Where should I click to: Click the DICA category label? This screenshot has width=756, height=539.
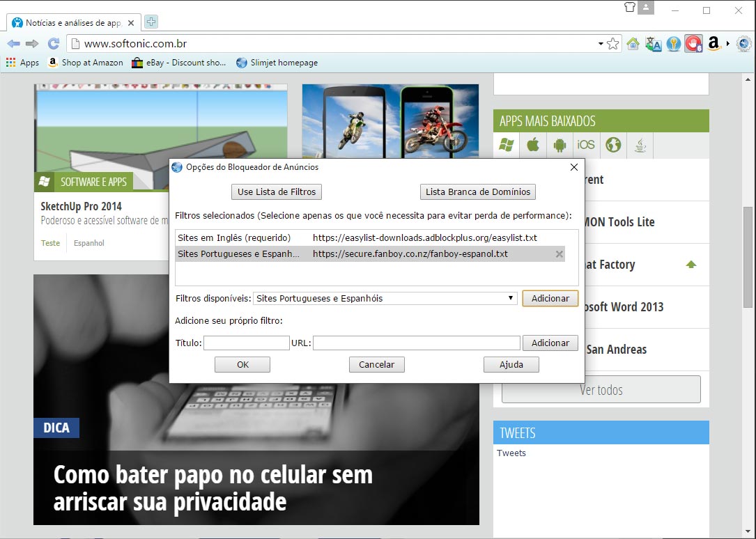(x=56, y=428)
